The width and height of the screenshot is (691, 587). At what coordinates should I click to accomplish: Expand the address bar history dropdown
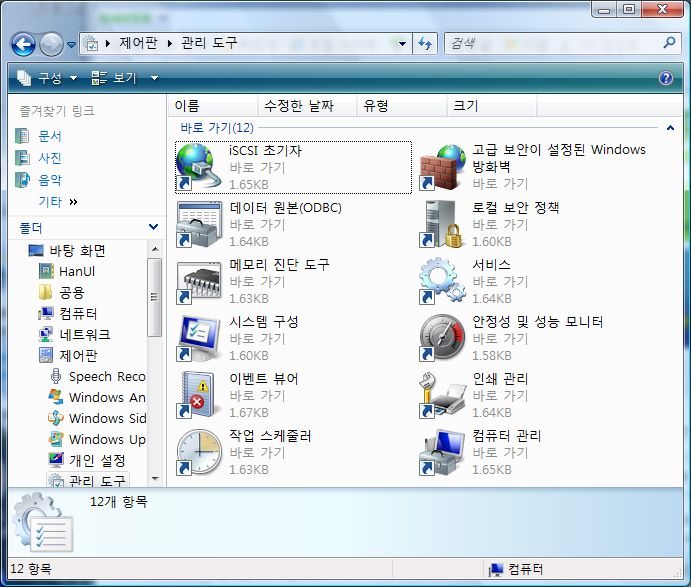(402, 44)
